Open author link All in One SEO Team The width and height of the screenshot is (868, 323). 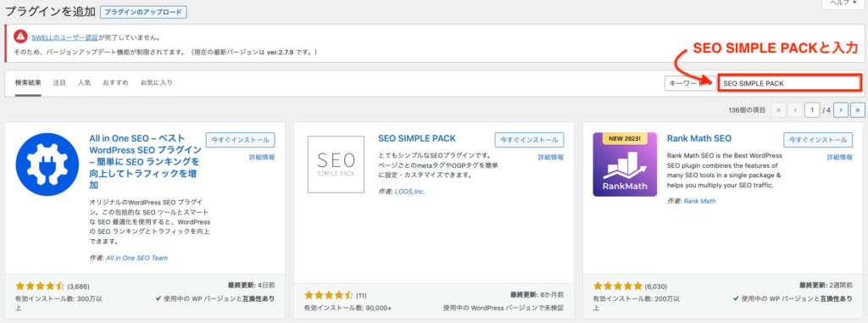[136, 258]
